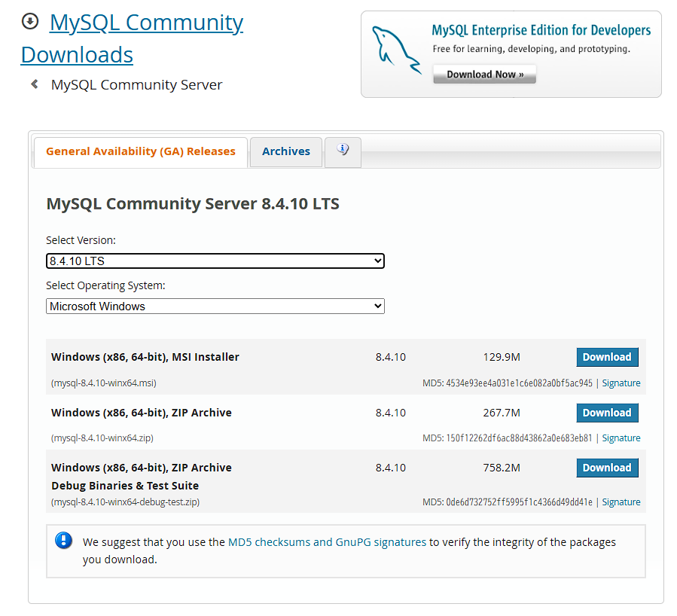Click the MySQL Community Server breadcrumb text

(136, 84)
